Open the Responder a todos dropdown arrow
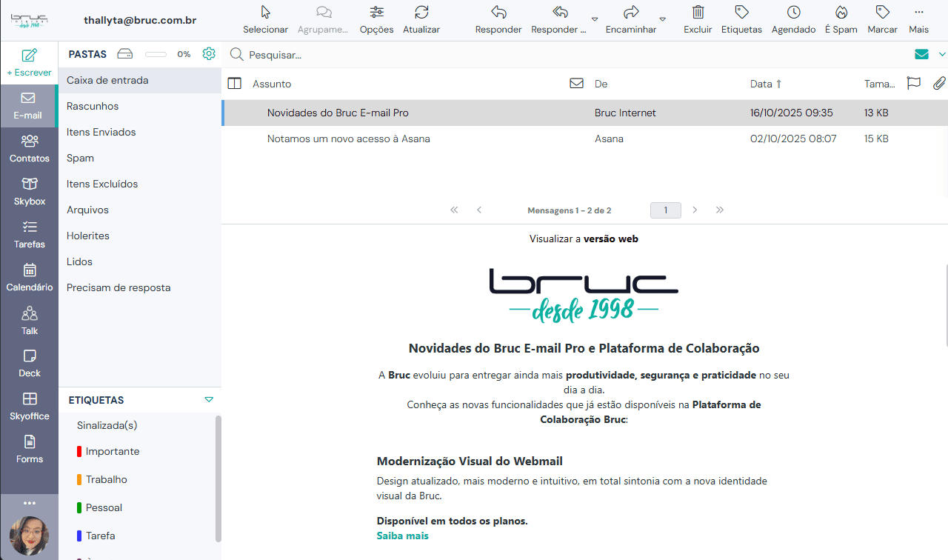Image resolution: width=948 pixels, height=560 pixels. (x=595, y=19)
